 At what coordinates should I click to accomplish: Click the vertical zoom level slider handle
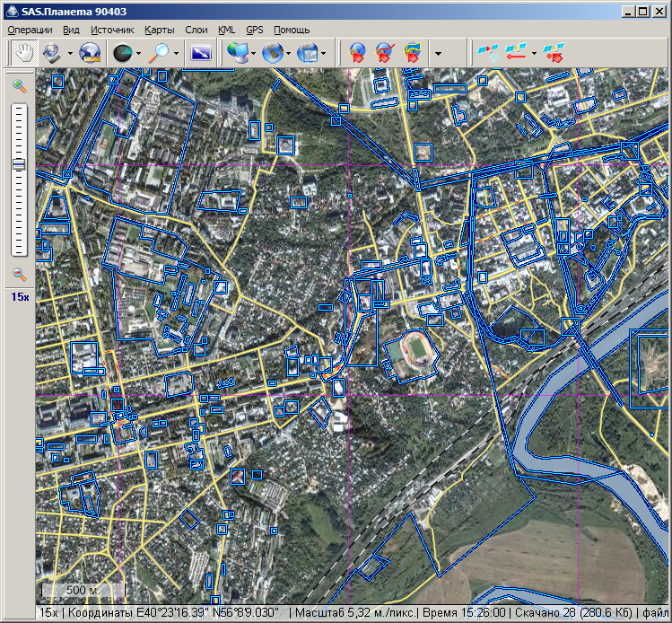click(19, 164)
